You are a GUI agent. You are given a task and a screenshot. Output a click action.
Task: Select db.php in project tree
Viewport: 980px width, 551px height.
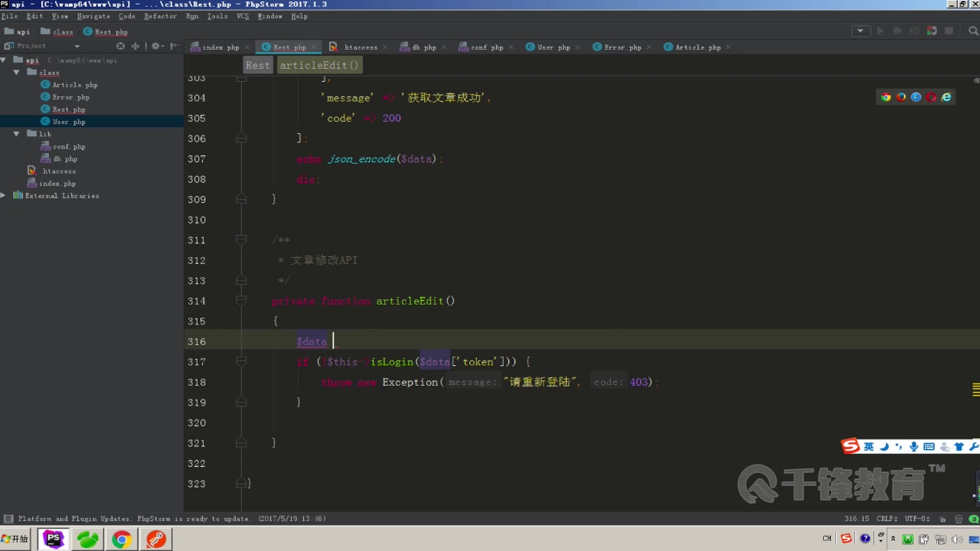pos(65,158)
